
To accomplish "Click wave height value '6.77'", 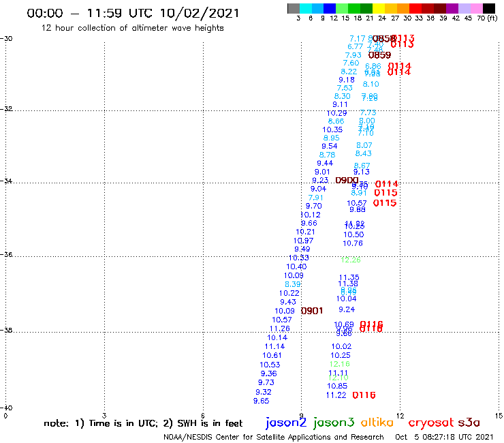I will 355,46.
